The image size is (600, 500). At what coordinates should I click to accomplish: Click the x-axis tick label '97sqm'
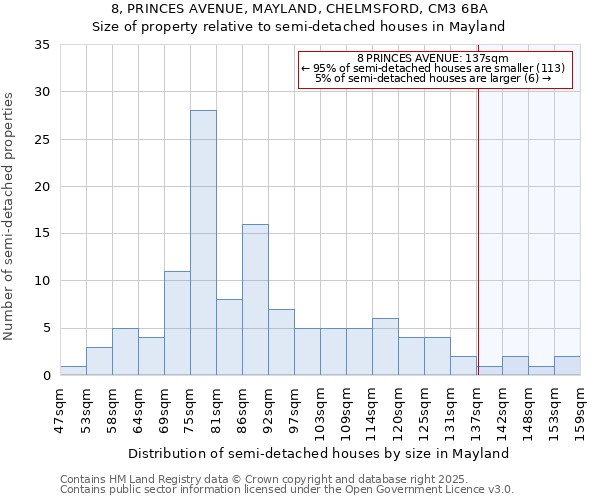point(293,411)
